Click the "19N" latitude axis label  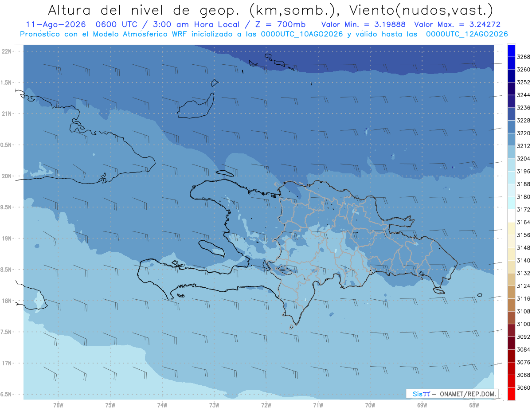click(8, 239)
